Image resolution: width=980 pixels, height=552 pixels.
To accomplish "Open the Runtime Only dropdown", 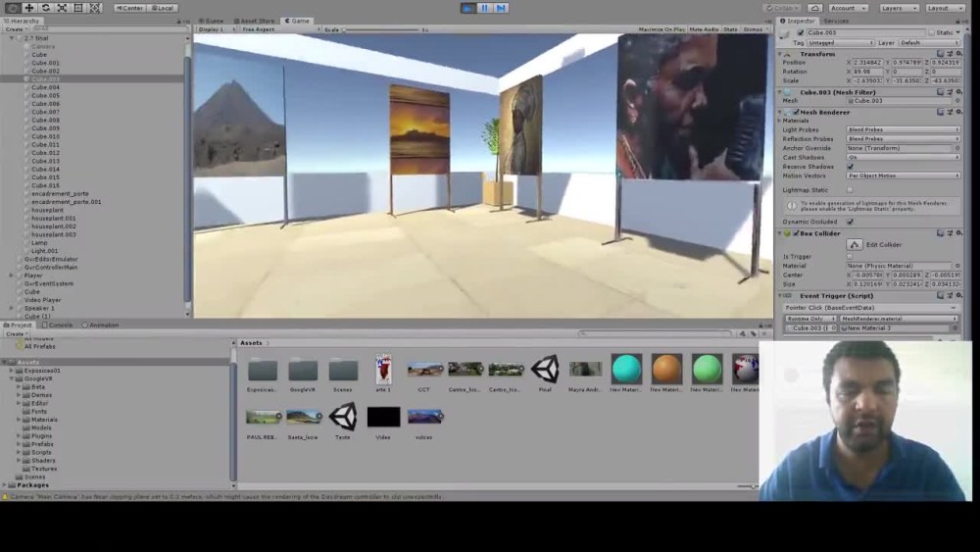I will [810, 319].
